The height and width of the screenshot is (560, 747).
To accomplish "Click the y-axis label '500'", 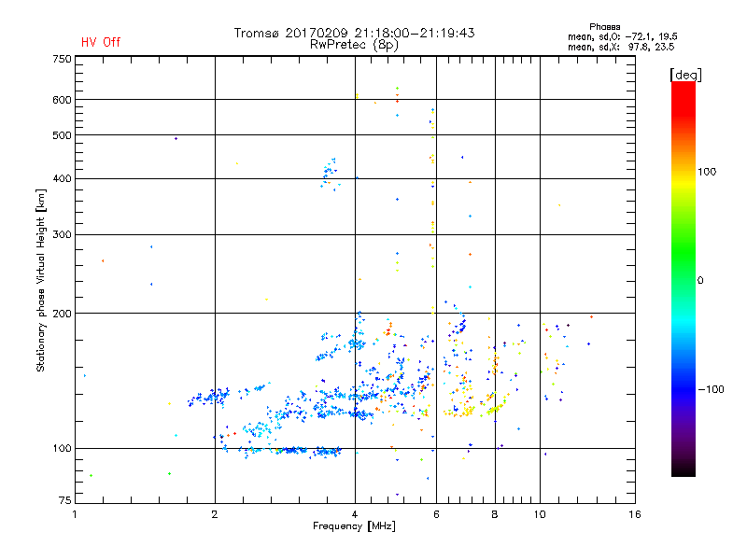I will [62, 135].
